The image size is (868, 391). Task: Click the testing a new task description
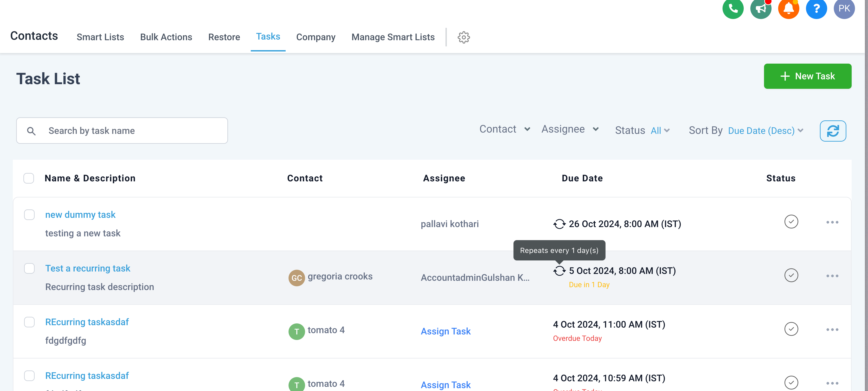pyautogui.click(x=83, y=233)
